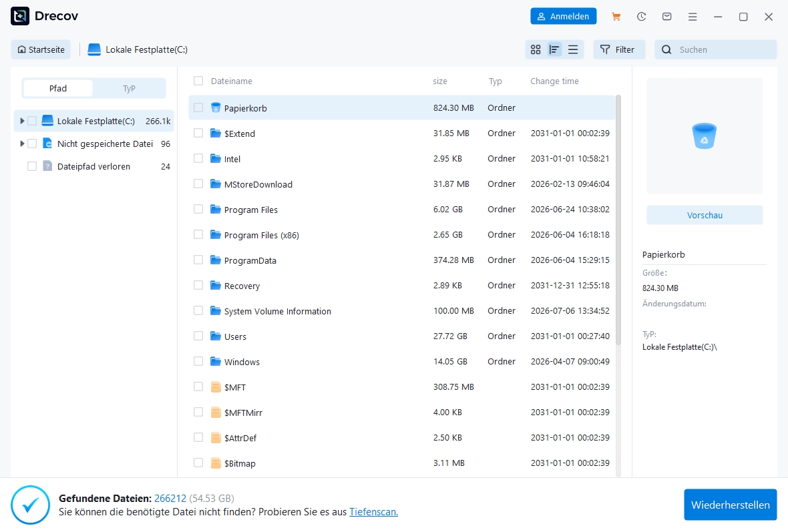Click the $AttrDef file icon
The height and width of the screenshot is (532, 788).
216,438
